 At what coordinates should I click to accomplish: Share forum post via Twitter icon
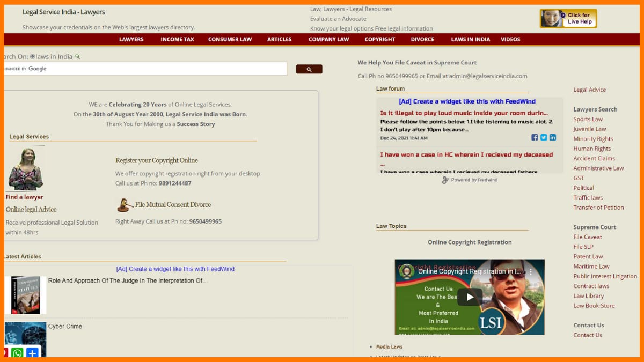(x=544, y=138)
